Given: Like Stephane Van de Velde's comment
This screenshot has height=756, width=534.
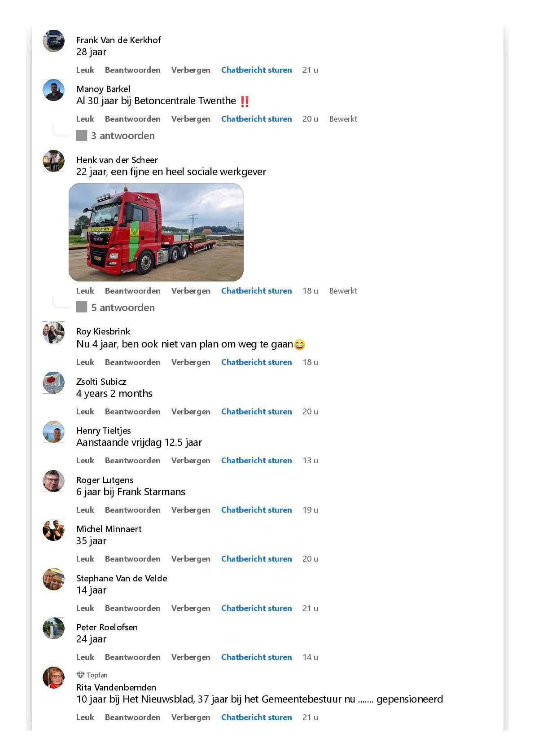Looking at the screenshot, I should coord(85,608).
